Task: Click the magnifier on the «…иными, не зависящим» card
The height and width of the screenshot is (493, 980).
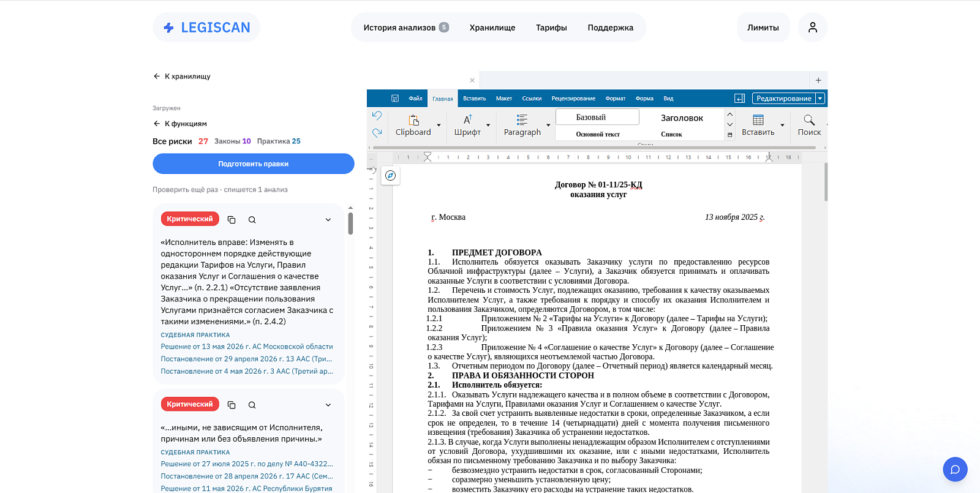Action: pos(252,405)
